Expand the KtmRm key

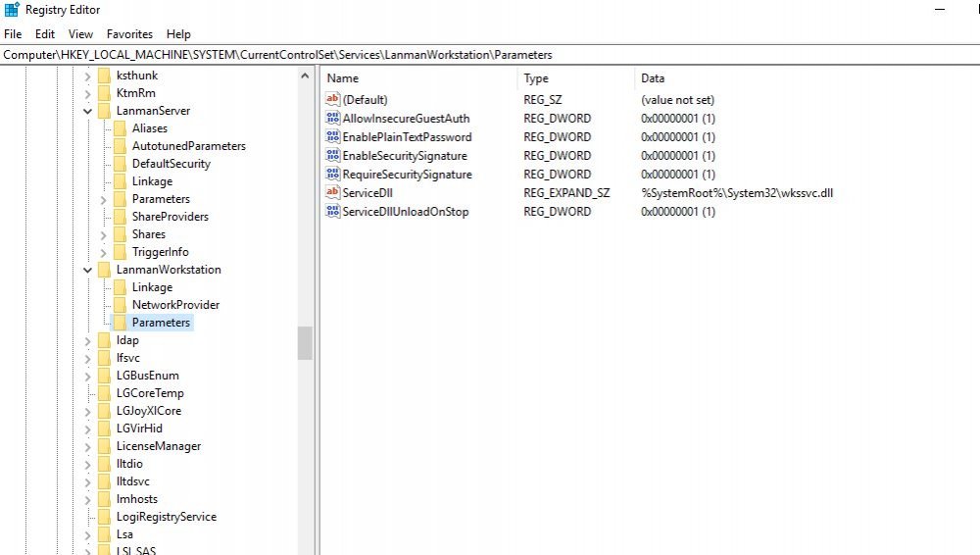coord(87,93)
